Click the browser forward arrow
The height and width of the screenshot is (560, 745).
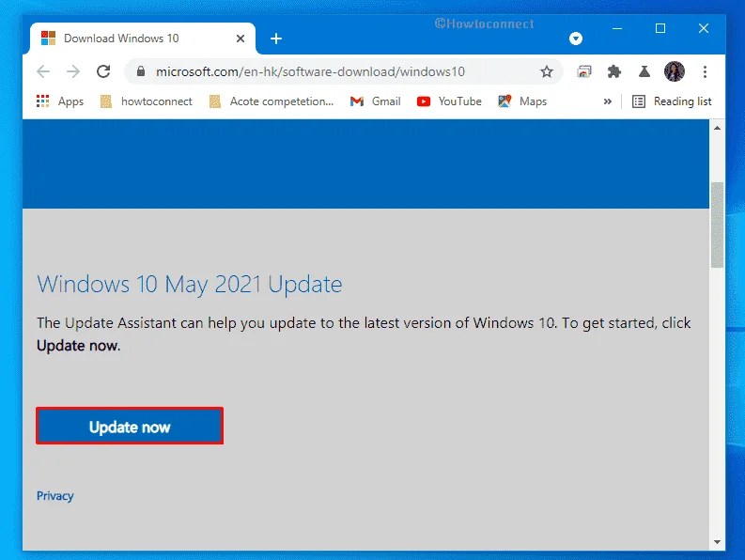click(73, 71)
